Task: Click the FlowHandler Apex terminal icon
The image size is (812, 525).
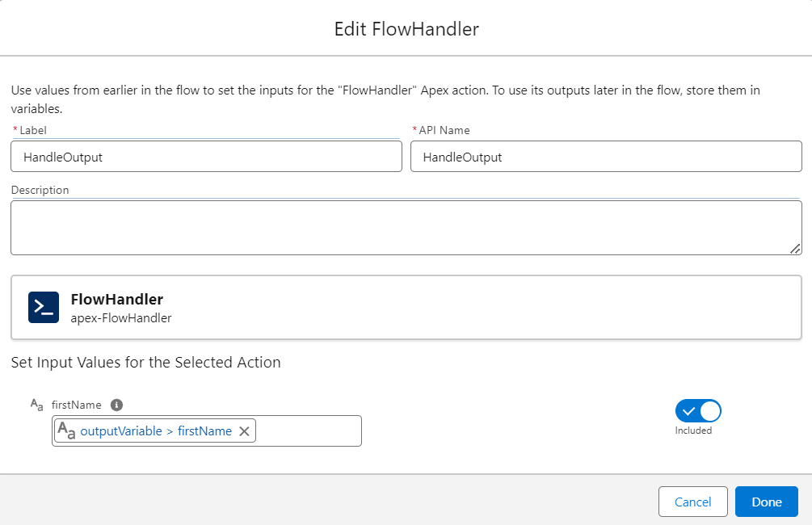Action: point(44,308)
